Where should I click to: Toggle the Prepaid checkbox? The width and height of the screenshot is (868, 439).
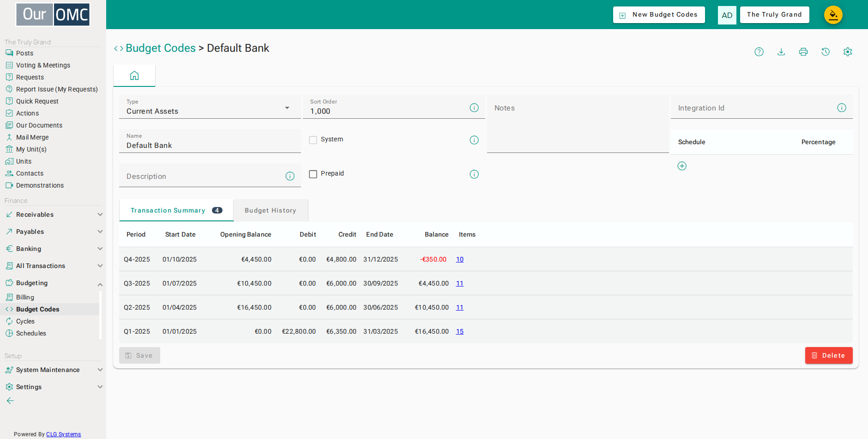(313, 174)
